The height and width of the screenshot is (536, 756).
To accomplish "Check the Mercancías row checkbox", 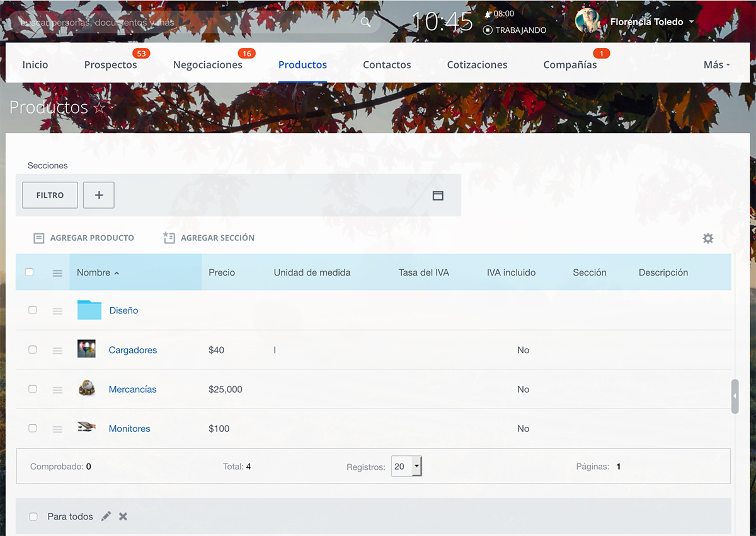I will [x=33, y=389].
